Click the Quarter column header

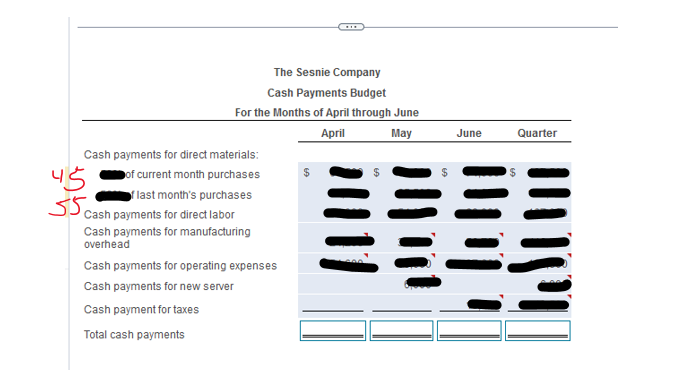537,133
